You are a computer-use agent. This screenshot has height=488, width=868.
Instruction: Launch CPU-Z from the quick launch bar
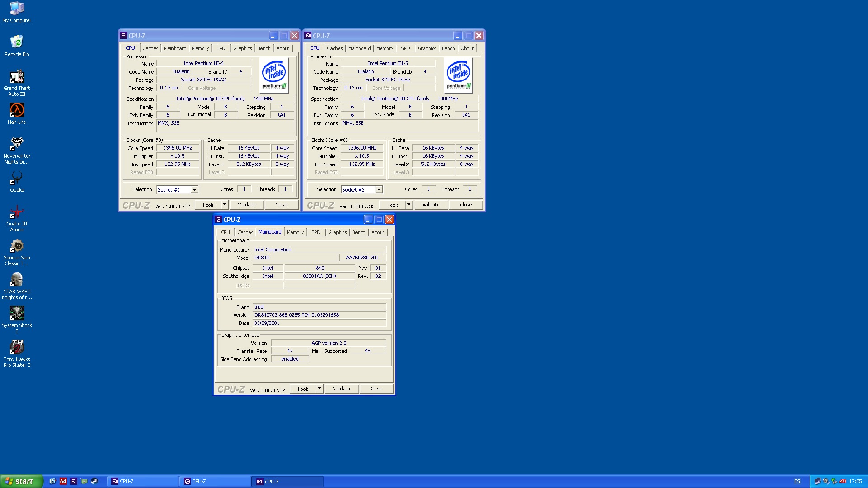tap(74, 481)
